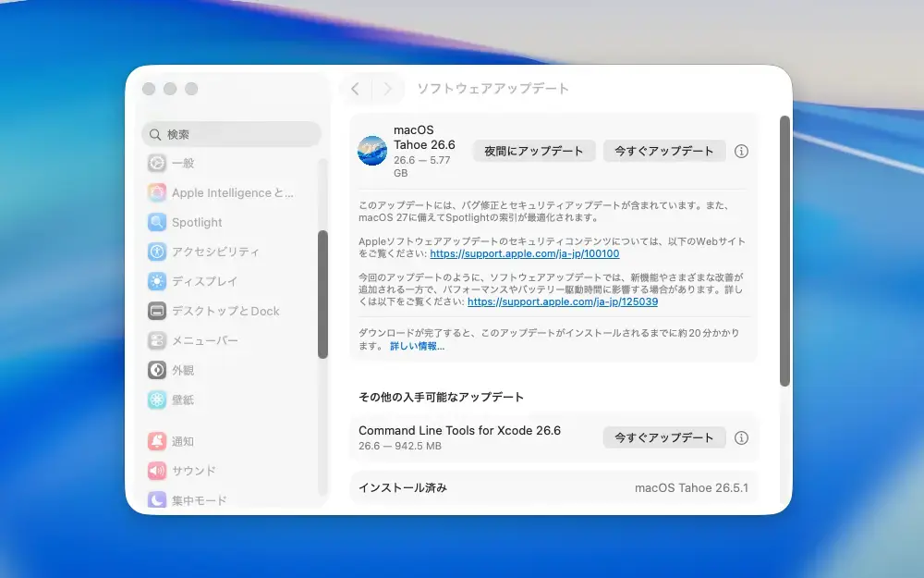Screen dimensions: 924x578
Task: Click info icon for Command Line Tools
Action: tap(741, 437)
